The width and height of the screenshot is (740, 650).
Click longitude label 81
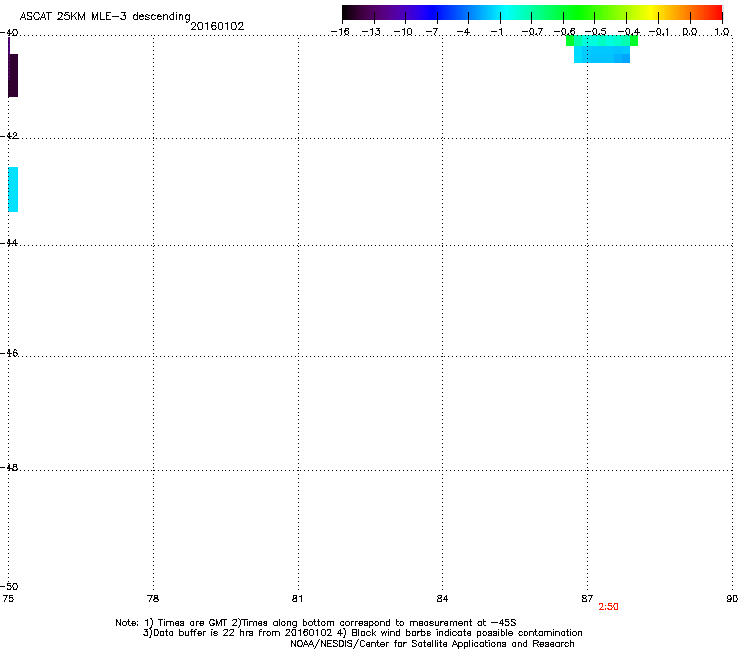coord(297,599)
